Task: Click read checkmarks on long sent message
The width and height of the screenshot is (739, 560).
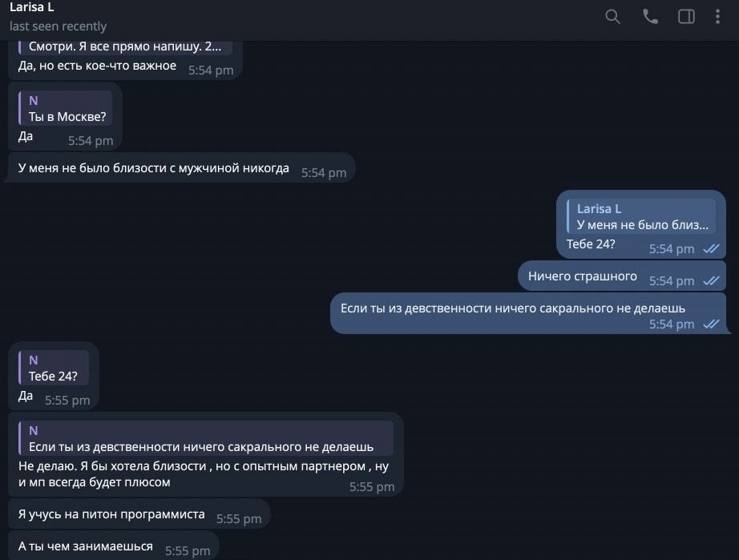Action: 711,324
